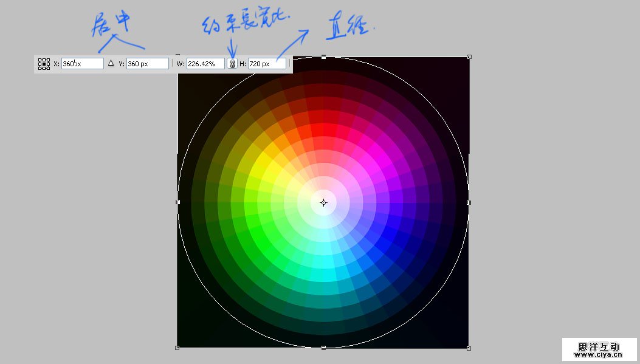The height and width of the screenshot is (364, 640).
Task: Click the transform center crosshair point
Action: [x=323, y=202]
